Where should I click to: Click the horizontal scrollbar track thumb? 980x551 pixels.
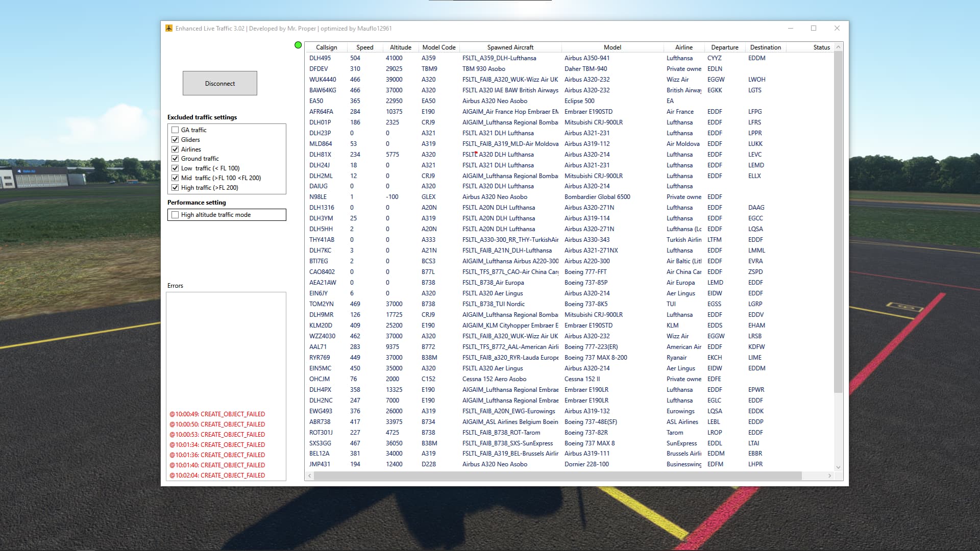tap(556, 475)
